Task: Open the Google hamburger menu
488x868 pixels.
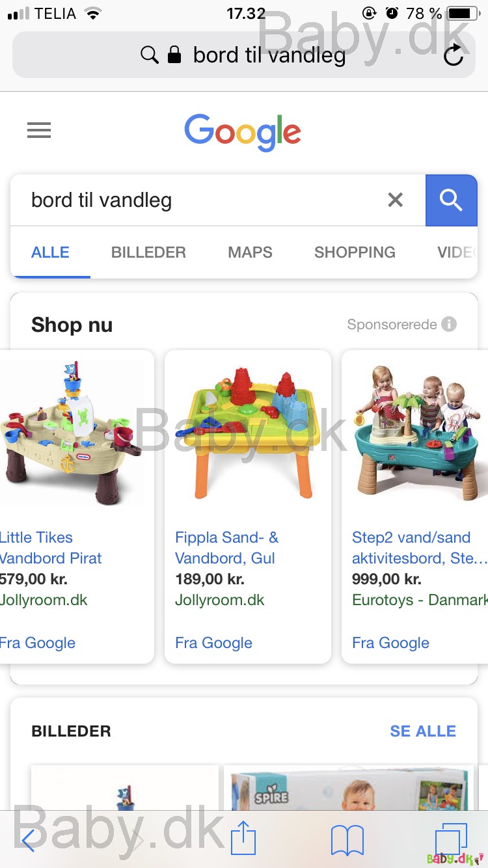Action: [x=39, y=131]
